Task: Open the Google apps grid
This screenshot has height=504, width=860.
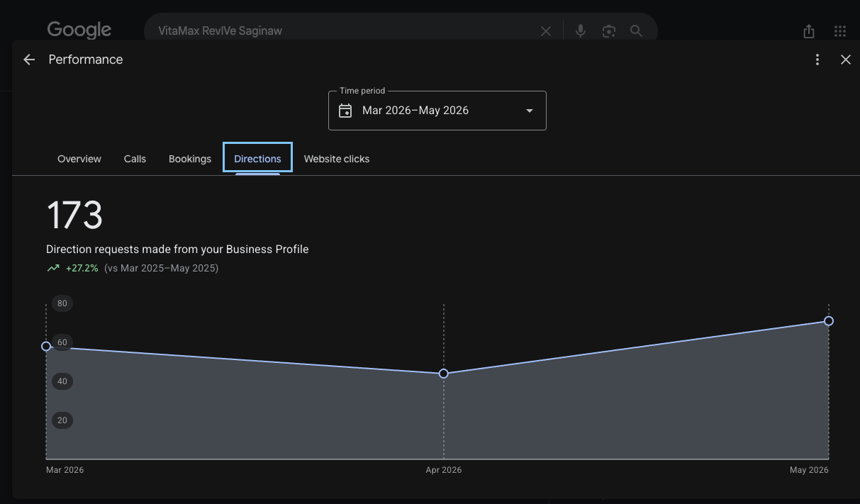Action: (840, 31)
